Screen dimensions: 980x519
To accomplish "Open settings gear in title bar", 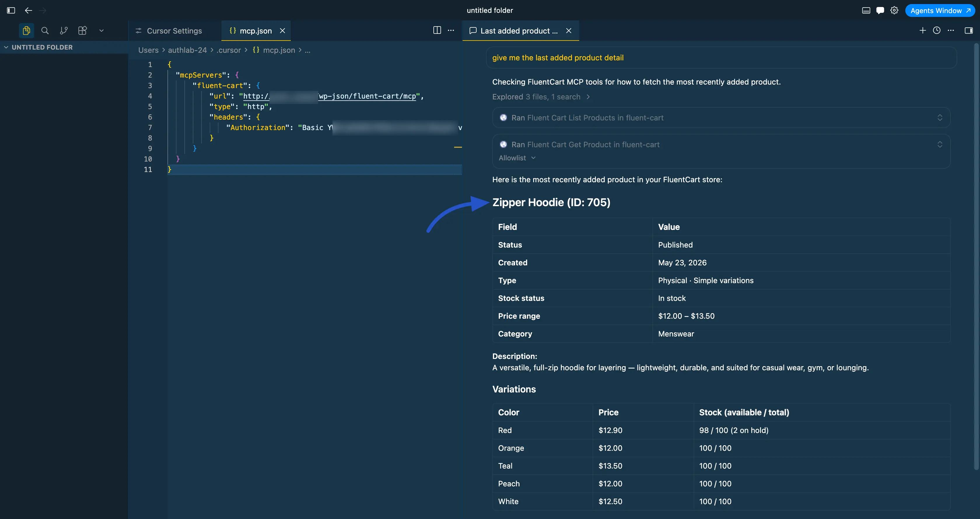I will [895, 10].
